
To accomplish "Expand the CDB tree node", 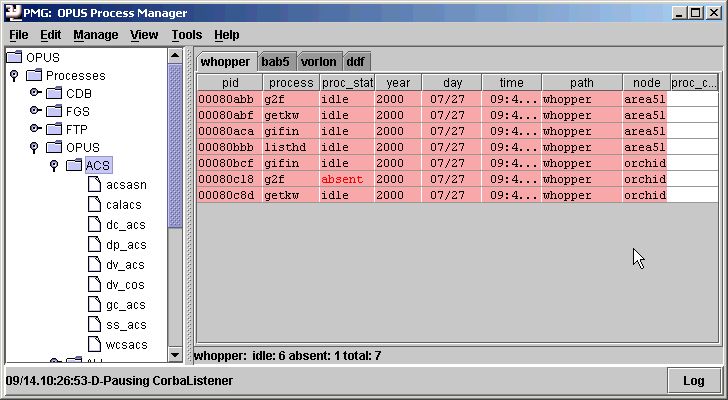I will (x=33, y=93).
